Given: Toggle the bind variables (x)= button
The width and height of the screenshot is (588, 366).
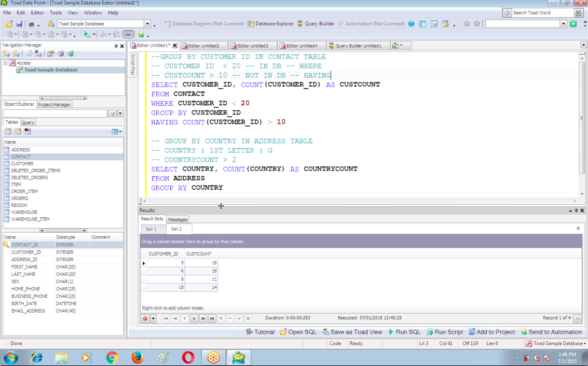Looking at the screenshot, I should pyautogui.click(x=128, y=35).
